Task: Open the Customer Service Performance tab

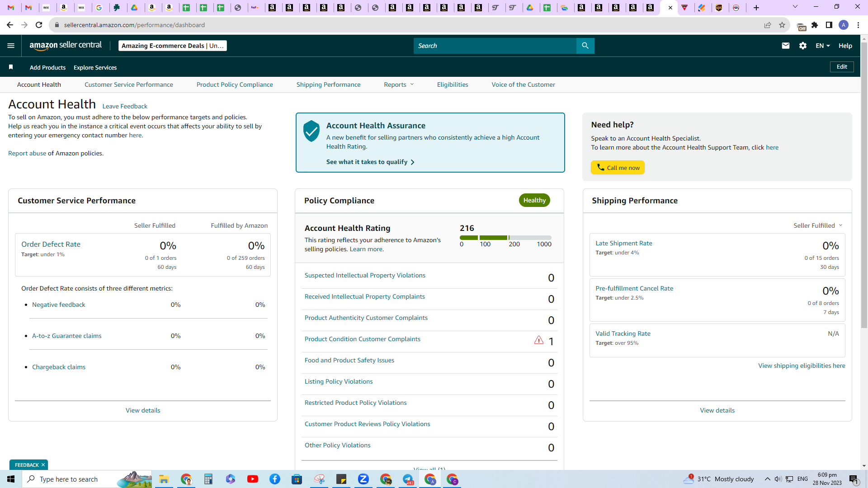Action: pos(129,84)
